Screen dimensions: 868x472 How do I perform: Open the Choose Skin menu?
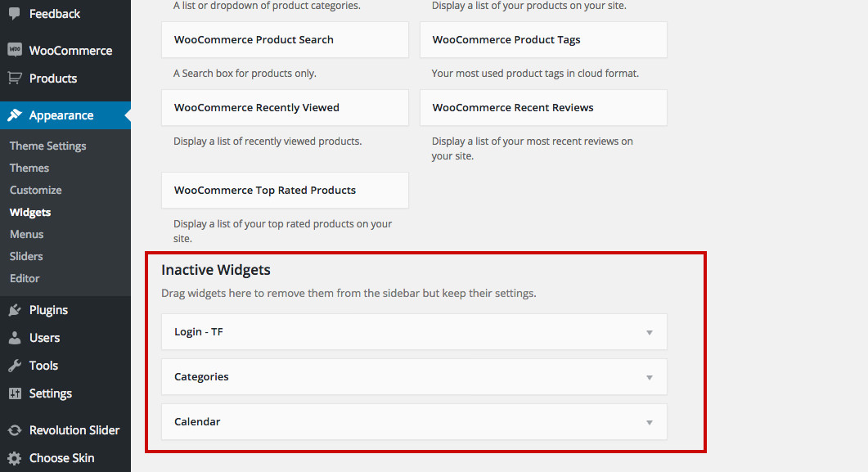pyautogui.click(x=65, y=458)
